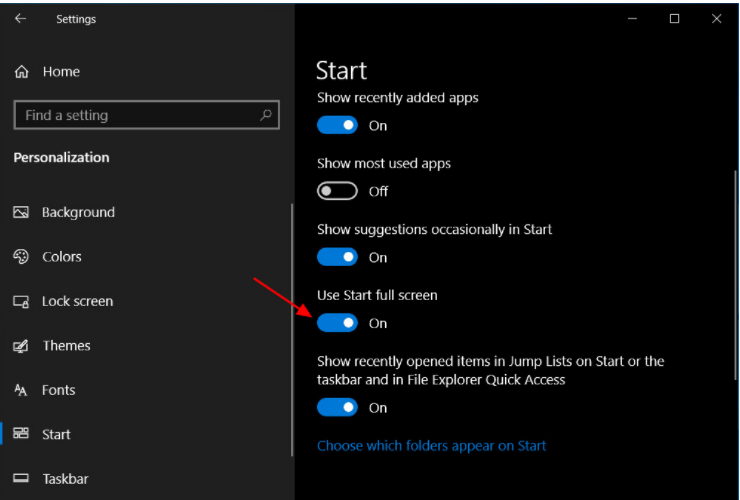Click the Fonts icon
This screenshot has height=500, width=740.
21,390
